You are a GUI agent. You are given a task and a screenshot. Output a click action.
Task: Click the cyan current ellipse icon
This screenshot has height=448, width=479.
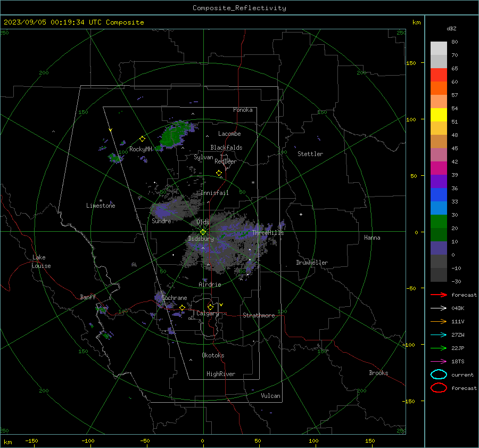point(439,374)
